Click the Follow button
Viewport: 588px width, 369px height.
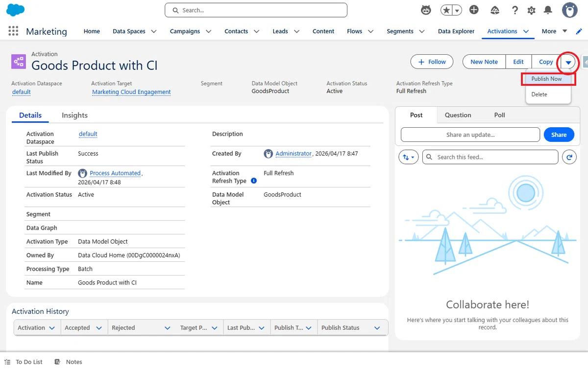pos(432,62)
